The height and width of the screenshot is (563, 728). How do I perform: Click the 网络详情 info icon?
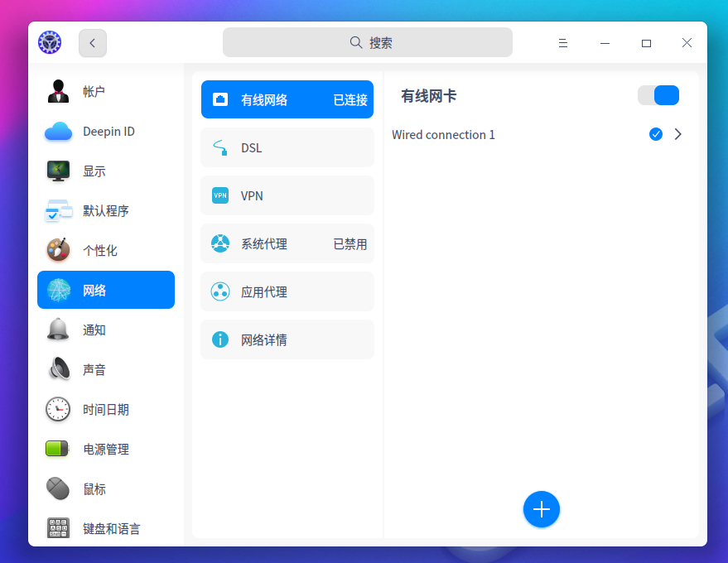point(220,339)
